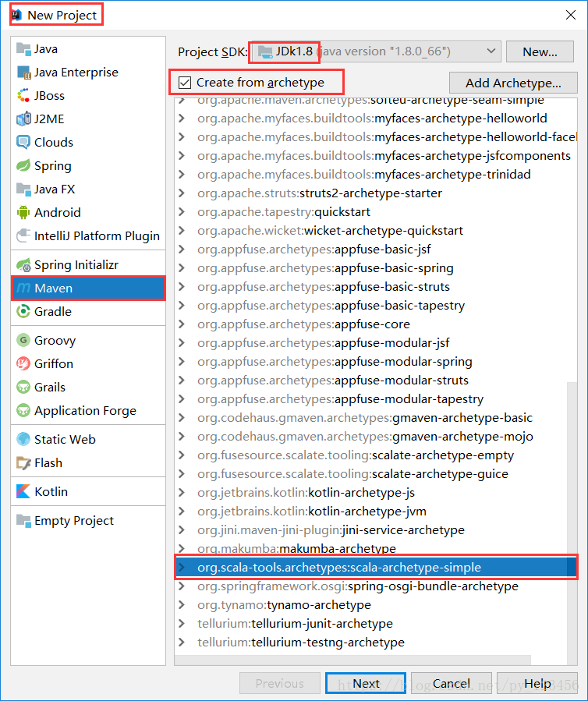This screenshot has width=588, height=701.
Task: Click the JBoss colorful icon
Action: click(23, 95)
